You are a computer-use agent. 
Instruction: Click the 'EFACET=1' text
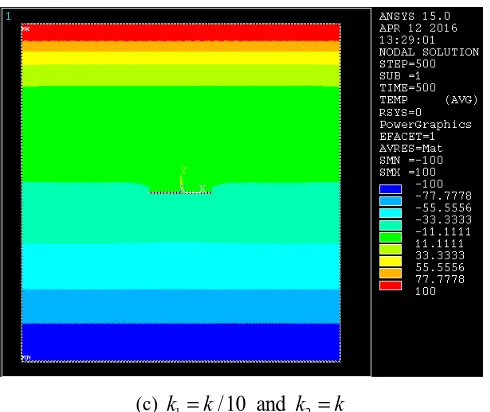pyautogui.click(x=407, y=136)
